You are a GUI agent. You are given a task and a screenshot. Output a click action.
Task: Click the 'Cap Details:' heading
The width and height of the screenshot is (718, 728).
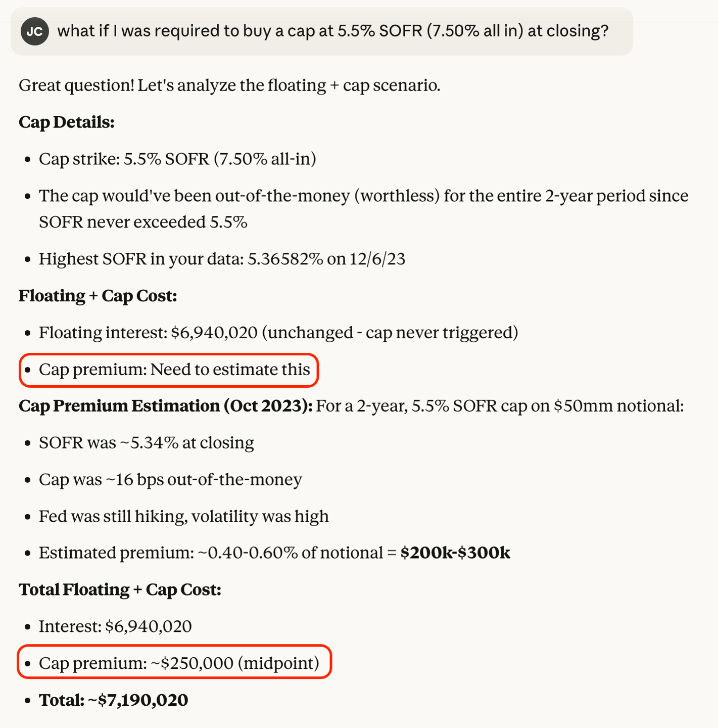(x=67, y=122)
